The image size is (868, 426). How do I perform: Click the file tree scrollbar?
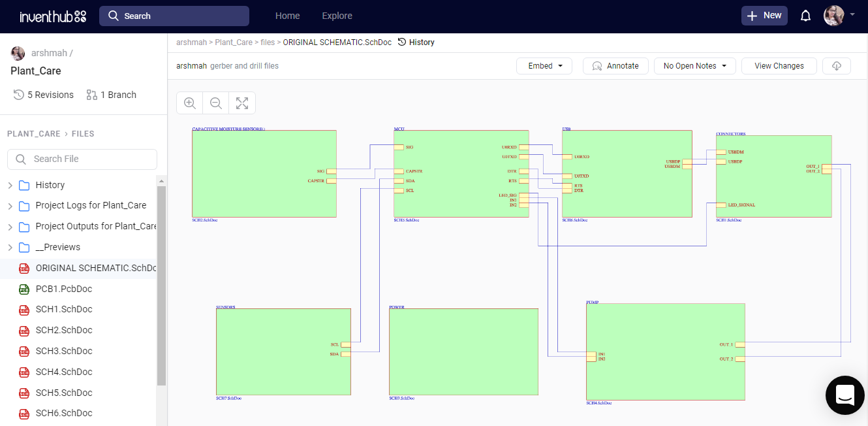tap(162, 284)
